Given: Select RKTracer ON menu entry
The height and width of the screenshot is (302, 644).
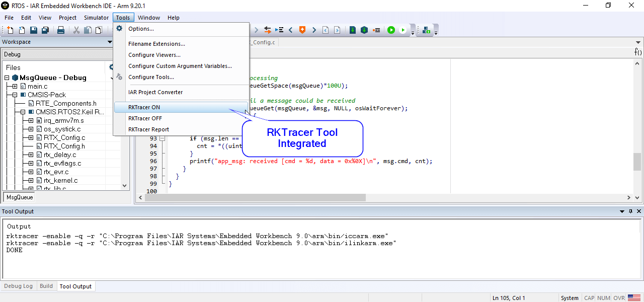Looking at the screenshot, I should click(x=144, y=107).
